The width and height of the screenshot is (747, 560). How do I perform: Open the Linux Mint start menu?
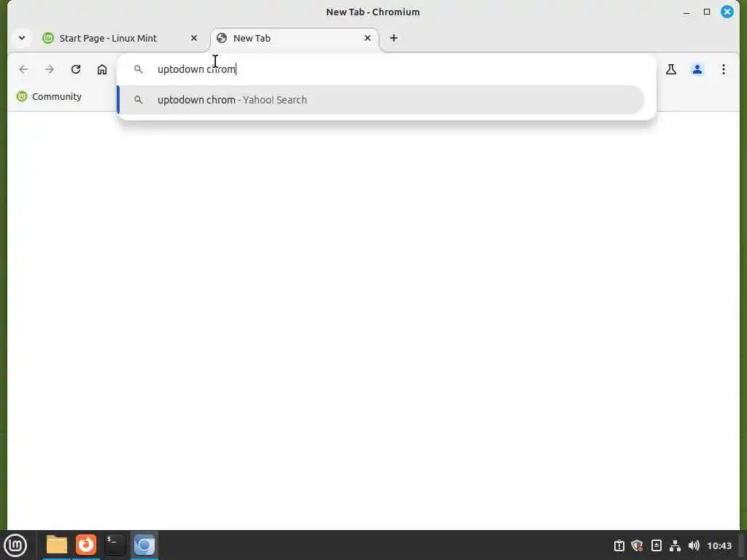tap(15, 545)
